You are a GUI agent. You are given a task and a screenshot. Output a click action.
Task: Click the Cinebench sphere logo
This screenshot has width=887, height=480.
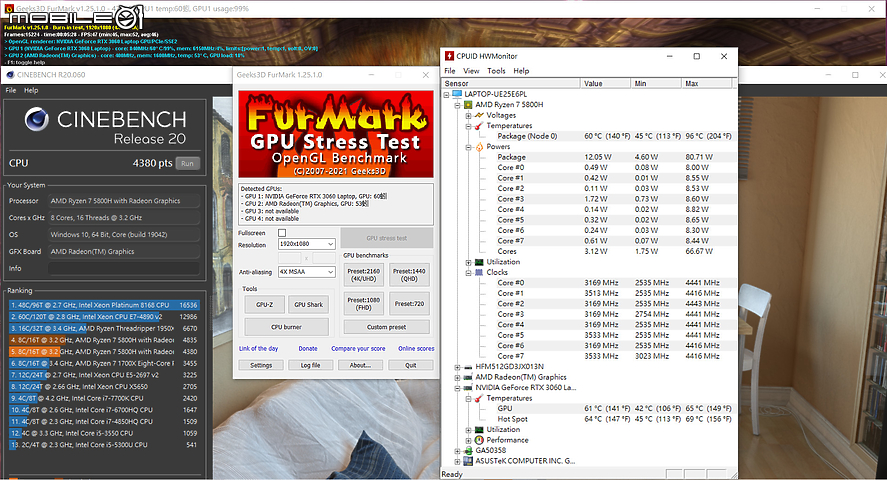tap(37, 119)
